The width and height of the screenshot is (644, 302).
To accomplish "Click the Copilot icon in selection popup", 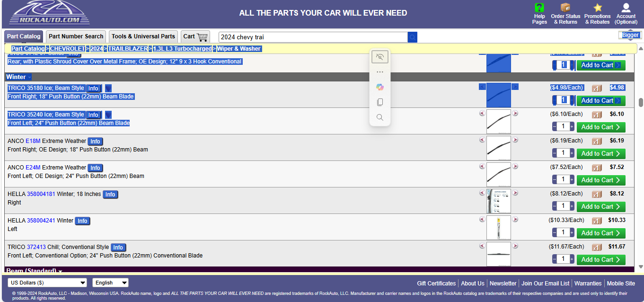I will coord(380,87).
